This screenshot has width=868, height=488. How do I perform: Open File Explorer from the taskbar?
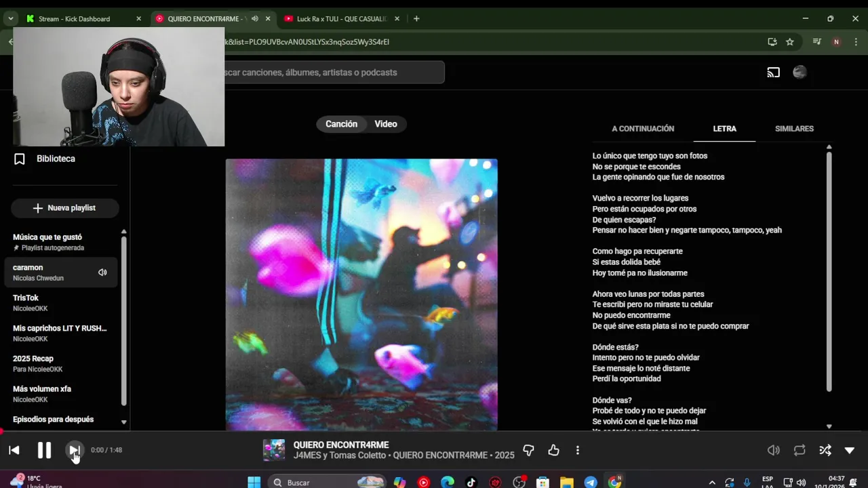point(567,483)
